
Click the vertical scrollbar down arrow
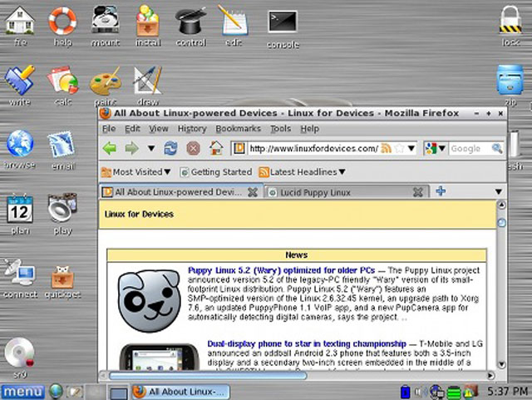pyautogui.click(x=501, y=365)
